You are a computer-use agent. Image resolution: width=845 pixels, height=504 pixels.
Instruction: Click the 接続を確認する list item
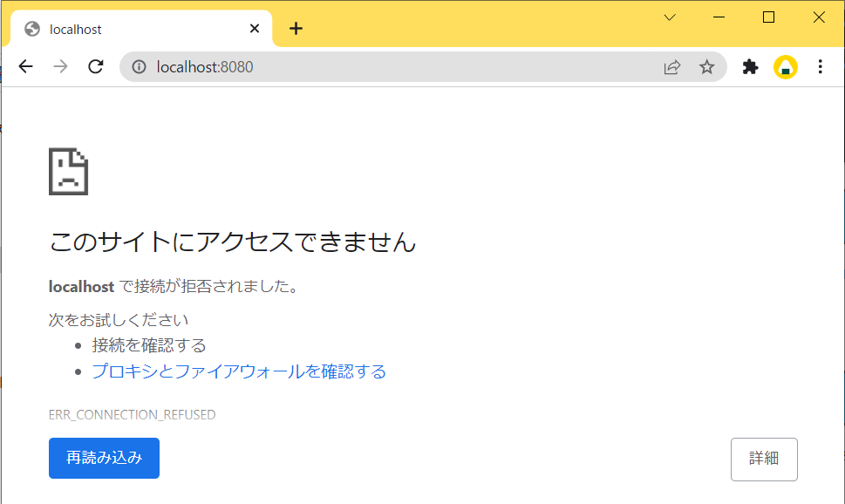(149, 345)
